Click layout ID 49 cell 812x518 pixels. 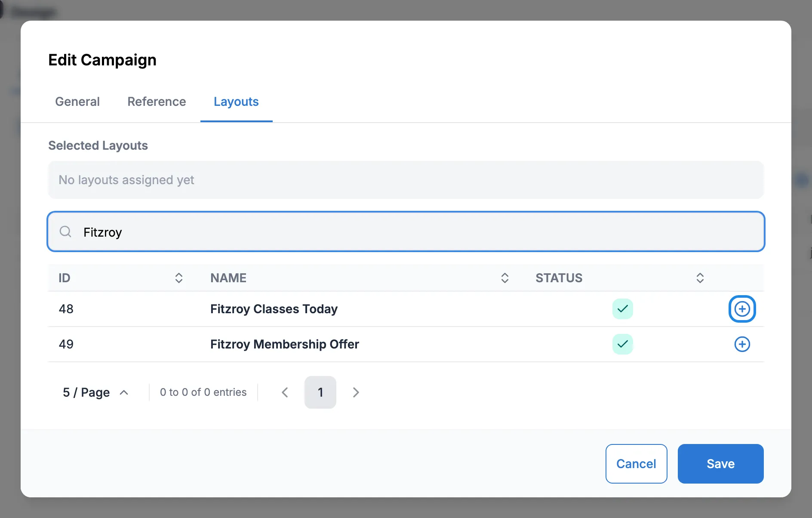[66, 344]
